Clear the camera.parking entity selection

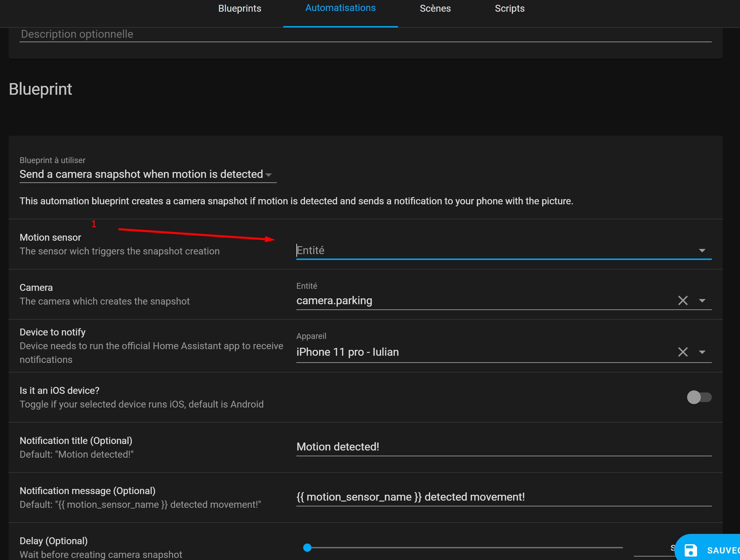coord(683,300)
